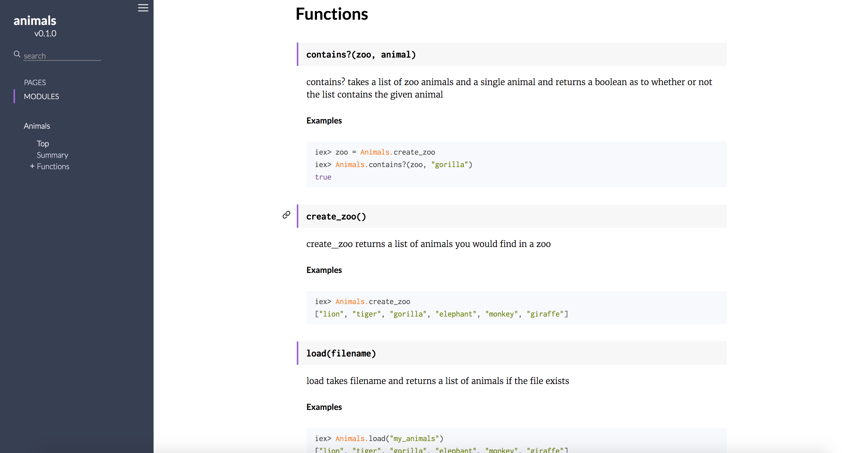Click the create_zoo anchor link icon
Viewport: 868px width, 453px height.
[286, 215]
